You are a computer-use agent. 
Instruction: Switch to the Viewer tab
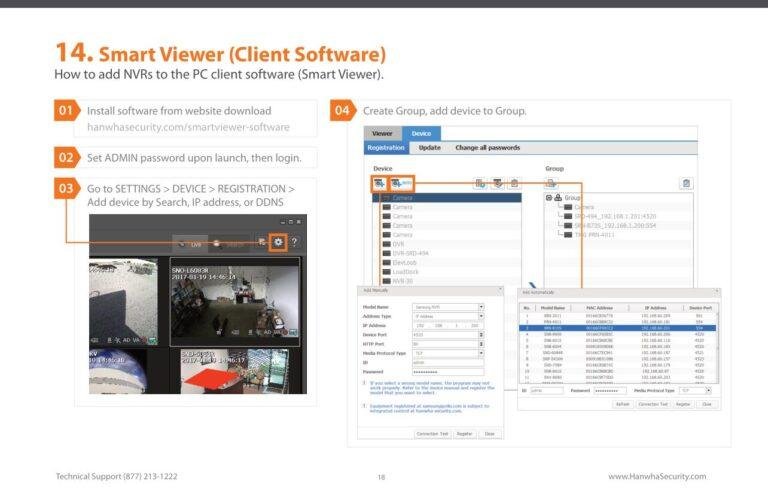(x=382, y=133)
